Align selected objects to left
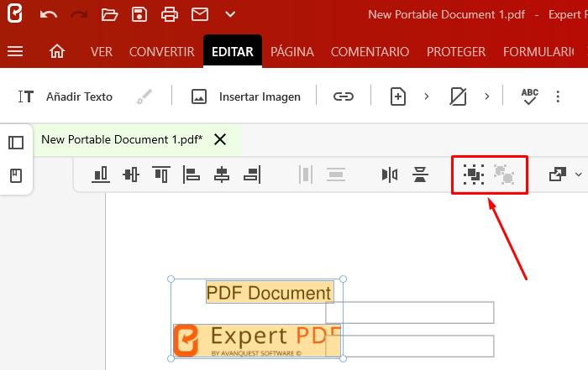Viewport: 588px width, 370px height. 192,175
